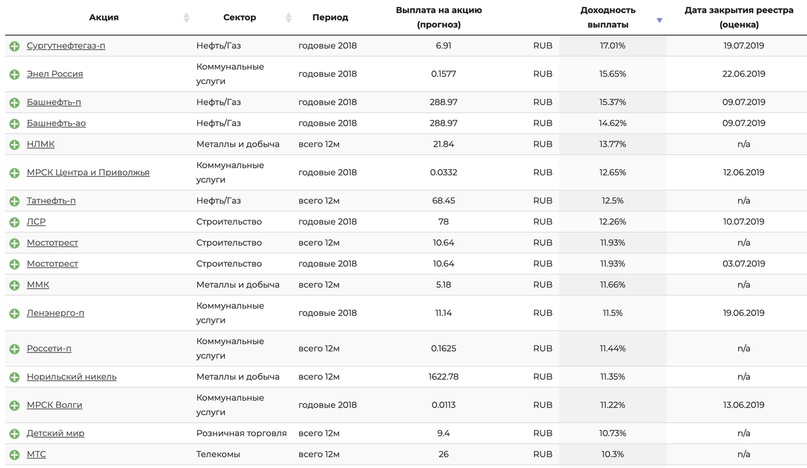Screen dimensions: 807x468
Task: Open the ММК stock link
Action: [38, 284]
